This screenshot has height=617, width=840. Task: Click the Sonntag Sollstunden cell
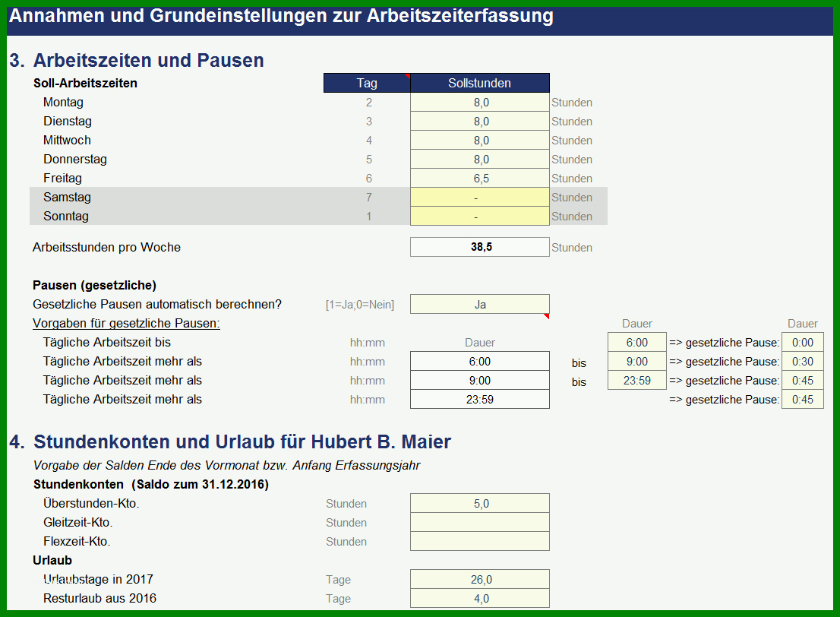click(479, 216)
